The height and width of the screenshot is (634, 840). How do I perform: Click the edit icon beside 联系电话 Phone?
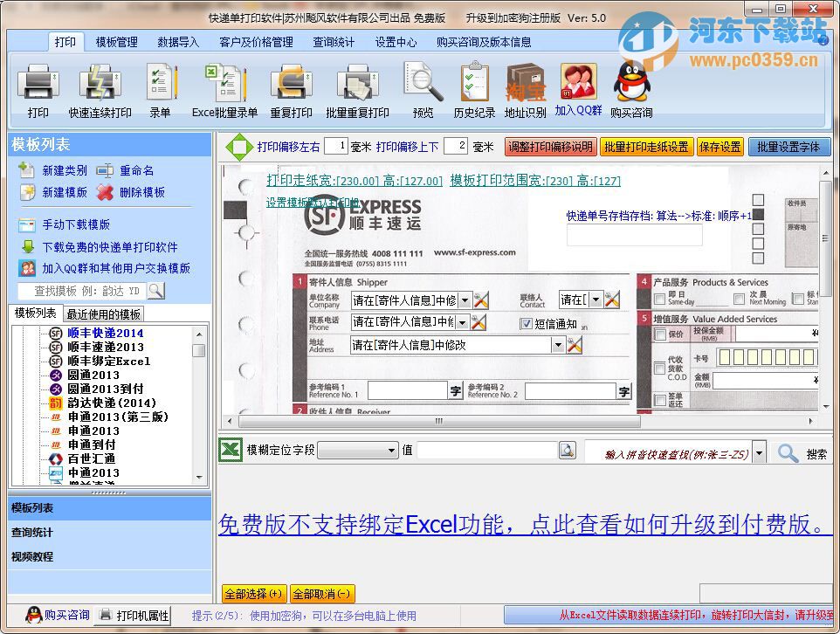pyautogui.click(x=478, y=321)
